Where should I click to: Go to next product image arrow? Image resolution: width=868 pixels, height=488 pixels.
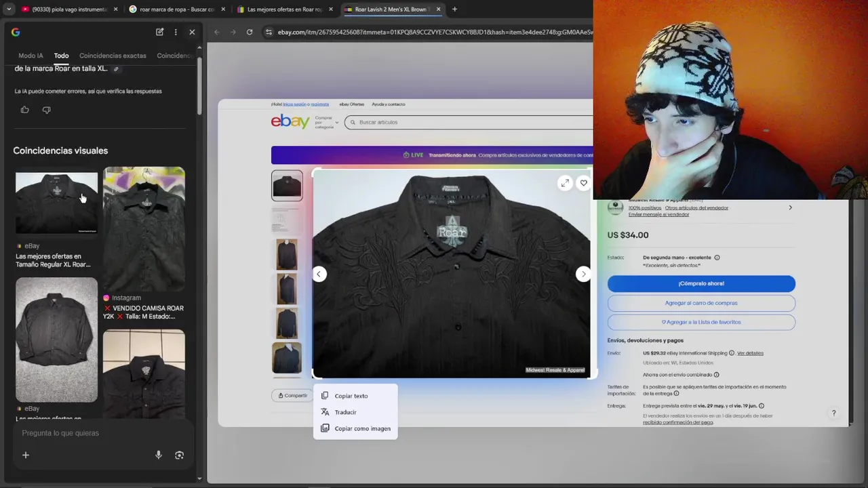coord(583,274)
